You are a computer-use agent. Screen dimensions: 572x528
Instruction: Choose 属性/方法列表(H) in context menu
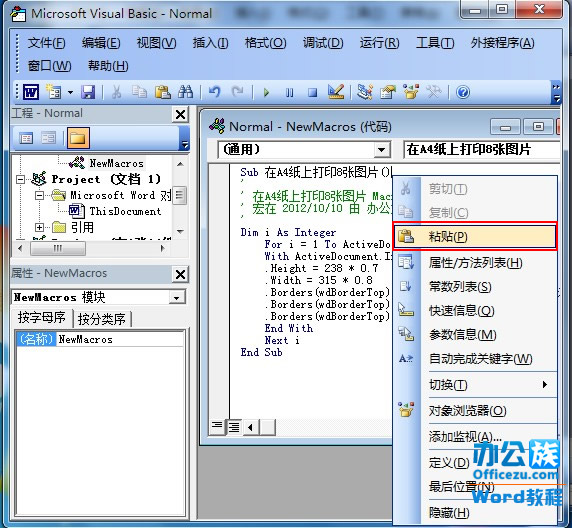[475, 263]
